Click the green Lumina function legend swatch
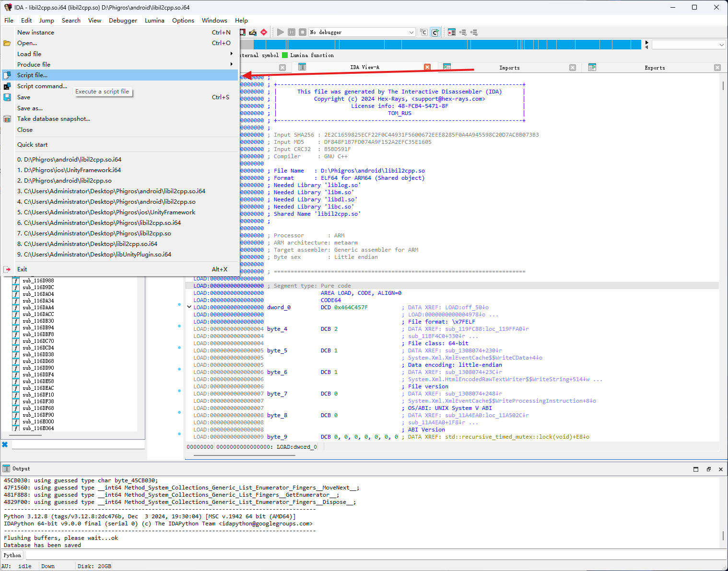This screenshot has height=571, width=728. 285,55
